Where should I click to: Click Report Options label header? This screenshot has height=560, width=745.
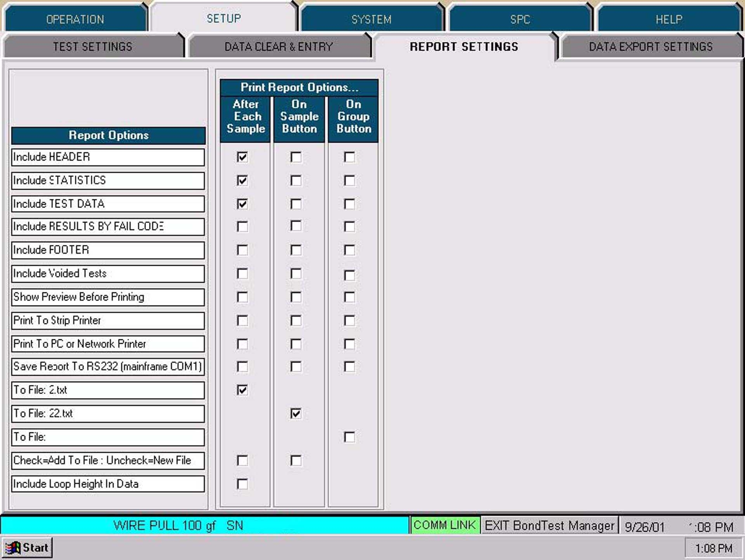coord(108,136)
